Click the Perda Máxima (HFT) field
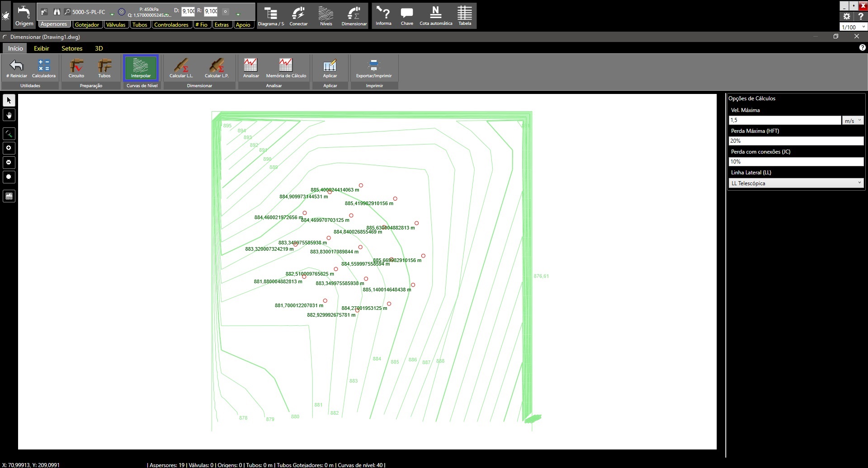 click(796, 141)
